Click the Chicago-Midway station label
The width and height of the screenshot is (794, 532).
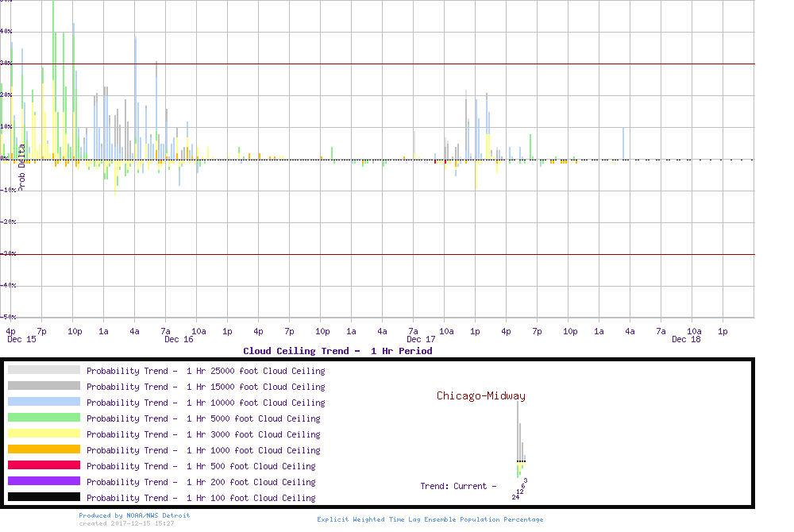pos(480,395)
